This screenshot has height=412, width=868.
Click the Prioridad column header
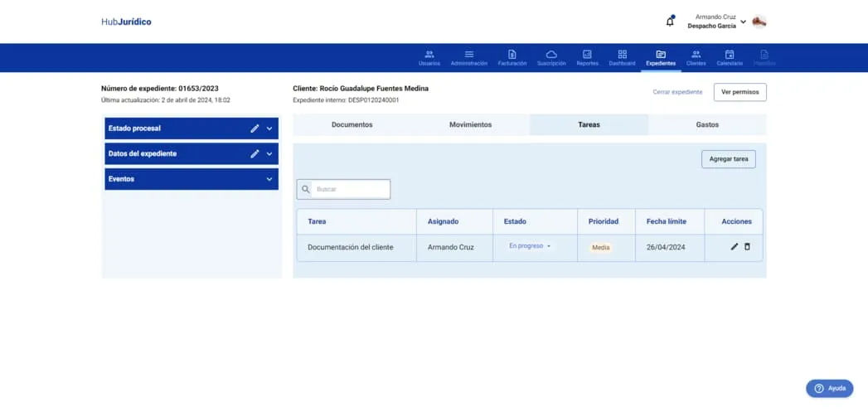(604, 221)
